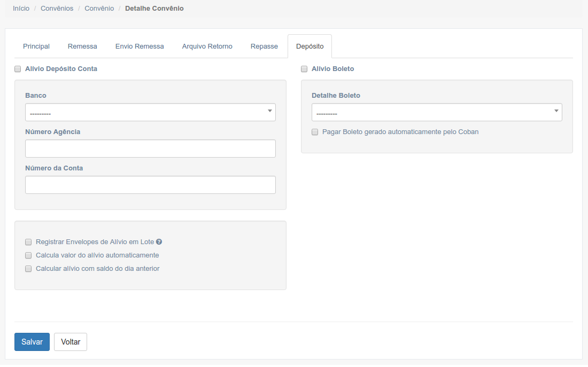Open the Remessa tab

tap(82, 46)
